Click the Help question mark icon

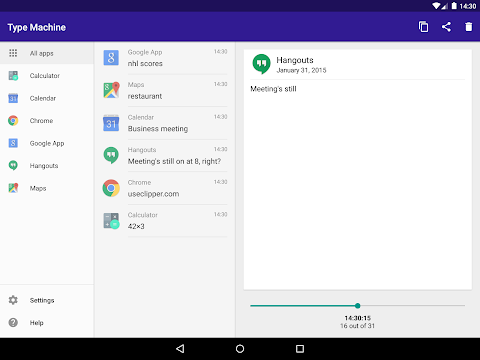pos(13,322)
